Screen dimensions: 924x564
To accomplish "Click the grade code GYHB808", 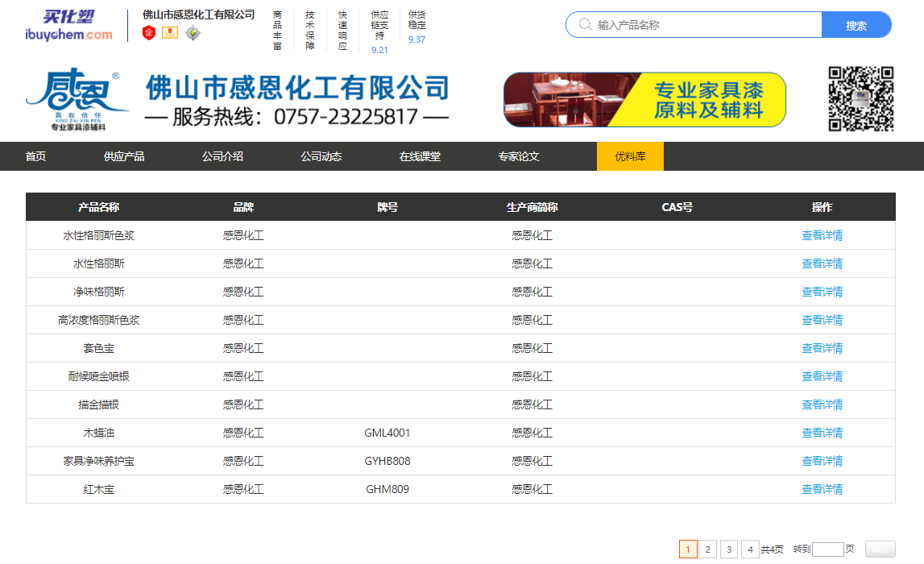I will pos(387,461).
